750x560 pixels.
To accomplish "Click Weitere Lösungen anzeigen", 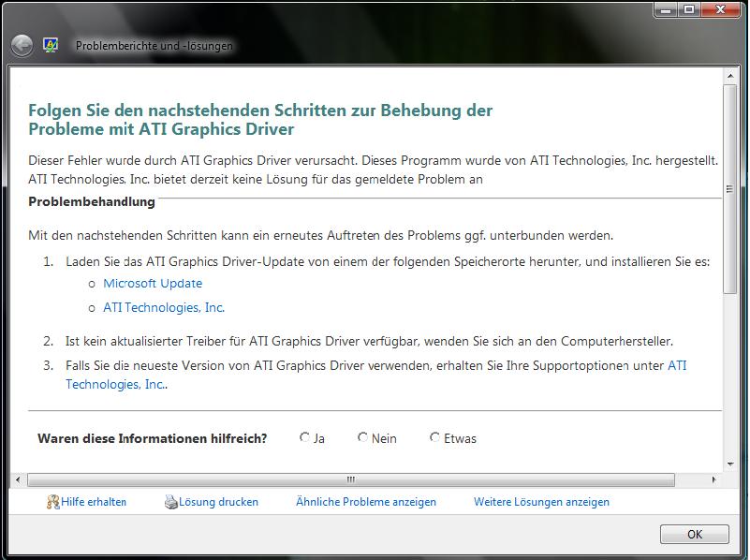I will click(541, 502).
